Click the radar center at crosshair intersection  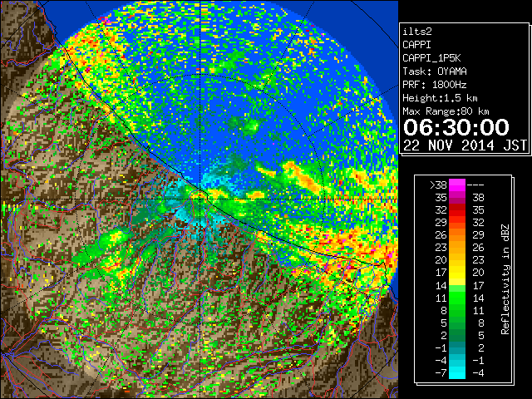(x=200, y=199)
